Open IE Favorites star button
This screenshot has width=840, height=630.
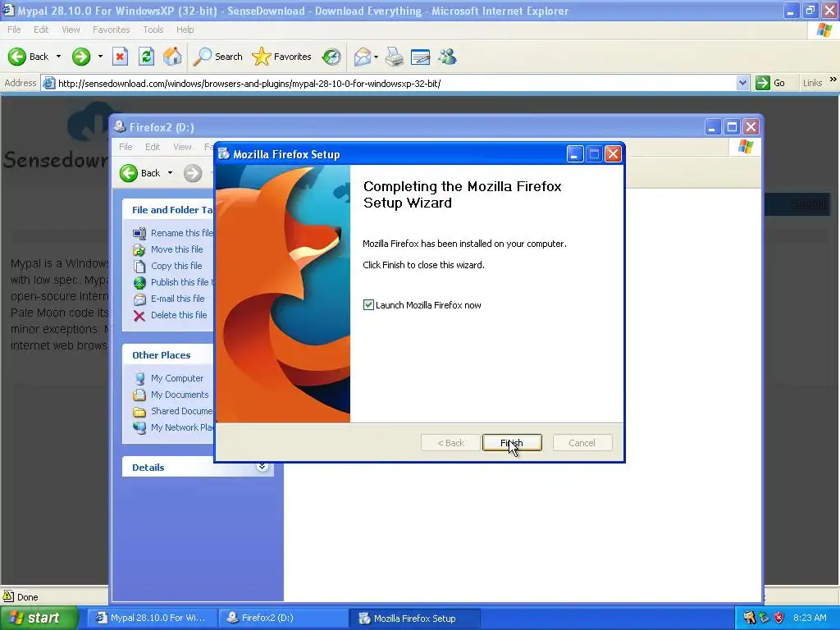pos(282,57)
